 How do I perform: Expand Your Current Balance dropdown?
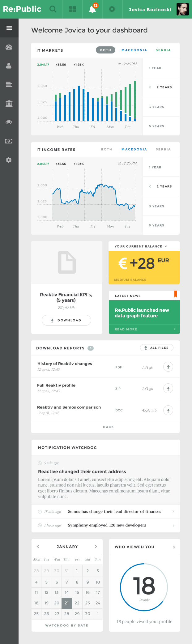coord(166,246)
